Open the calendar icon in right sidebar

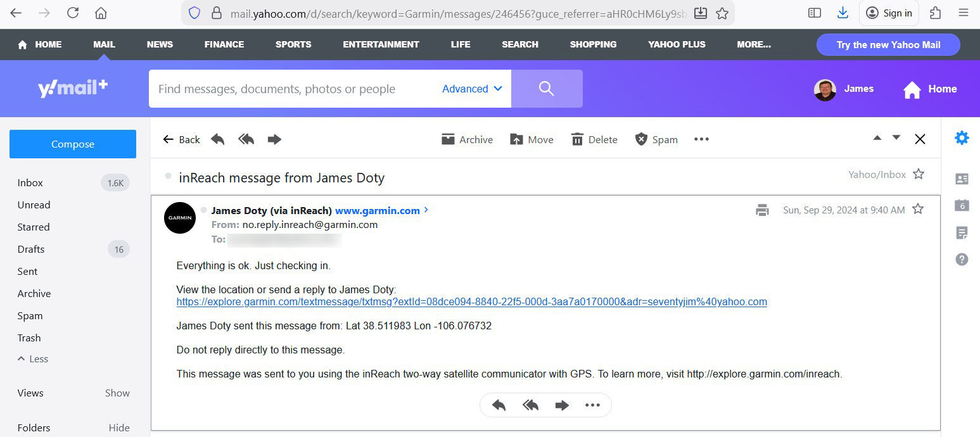[962, 206]
